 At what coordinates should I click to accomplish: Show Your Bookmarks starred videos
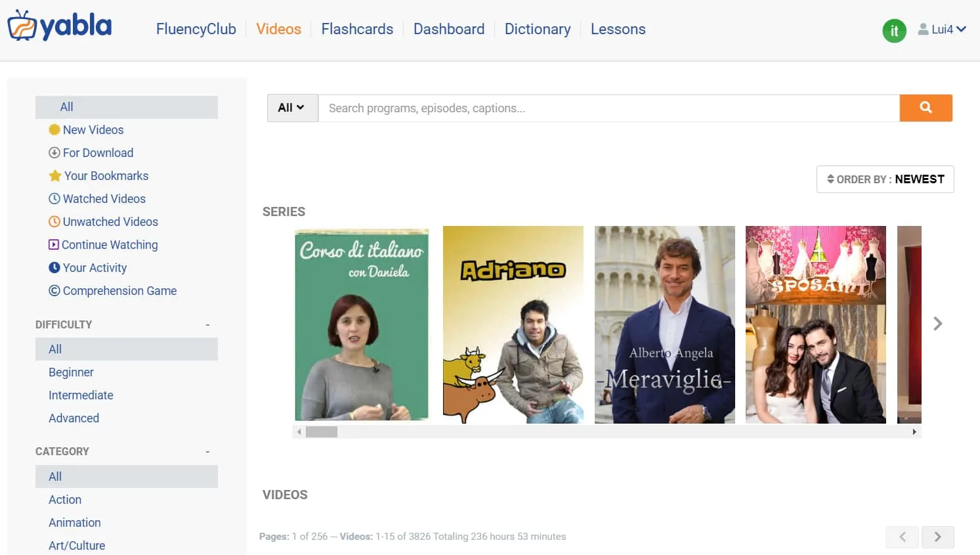[x=106, y=176]
